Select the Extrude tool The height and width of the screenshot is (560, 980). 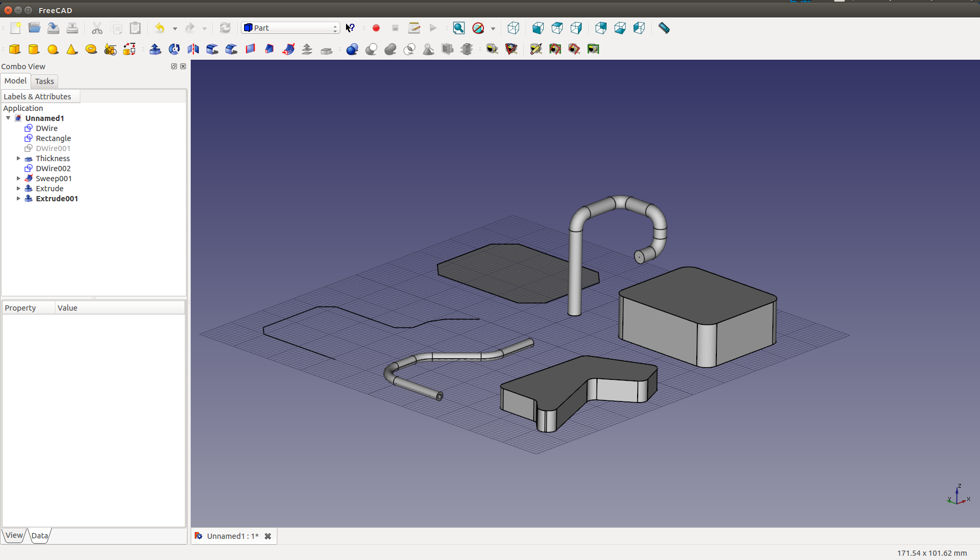(x=155, y=49)
